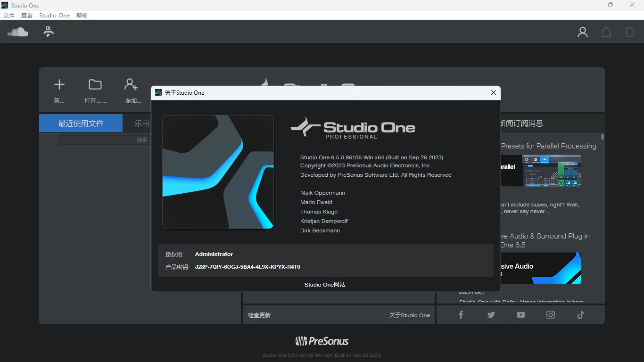
Task: Click the Studio One title bar app icon
Action: click(5, 5)
